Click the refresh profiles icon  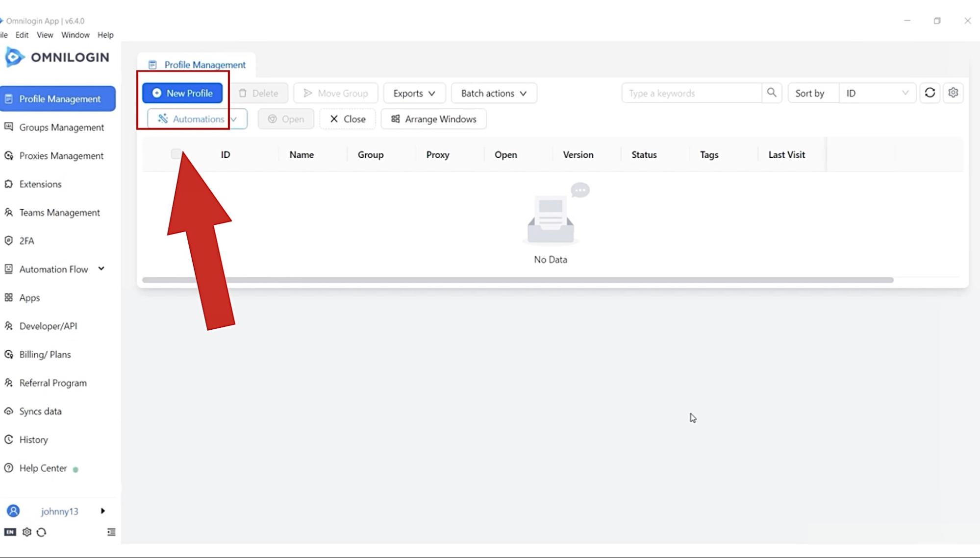coord(930,93)
